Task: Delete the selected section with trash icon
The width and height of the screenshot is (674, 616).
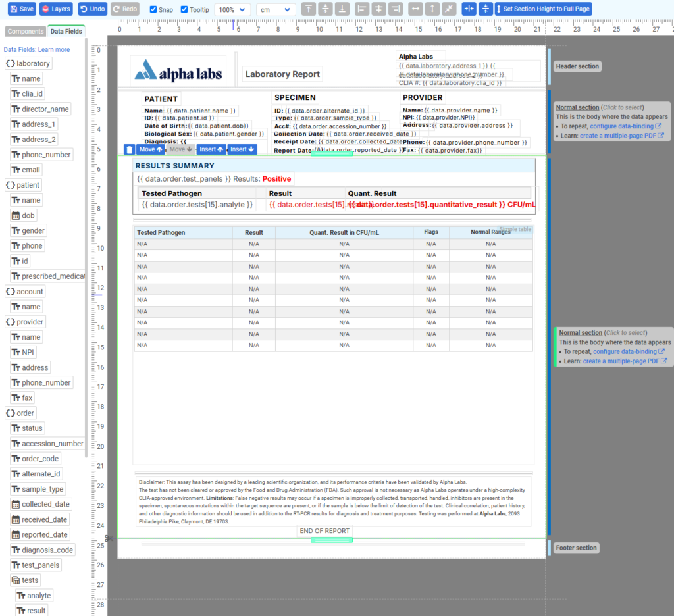Action: click(x=129, y=149)
